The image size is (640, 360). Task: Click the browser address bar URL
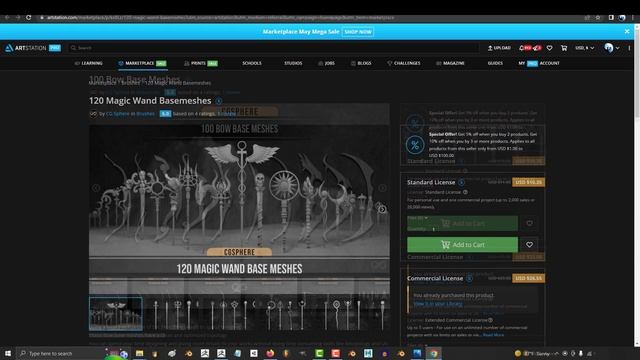220,18
